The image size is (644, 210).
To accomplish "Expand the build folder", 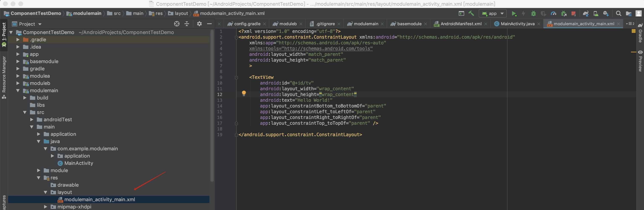I will (25, 98).
